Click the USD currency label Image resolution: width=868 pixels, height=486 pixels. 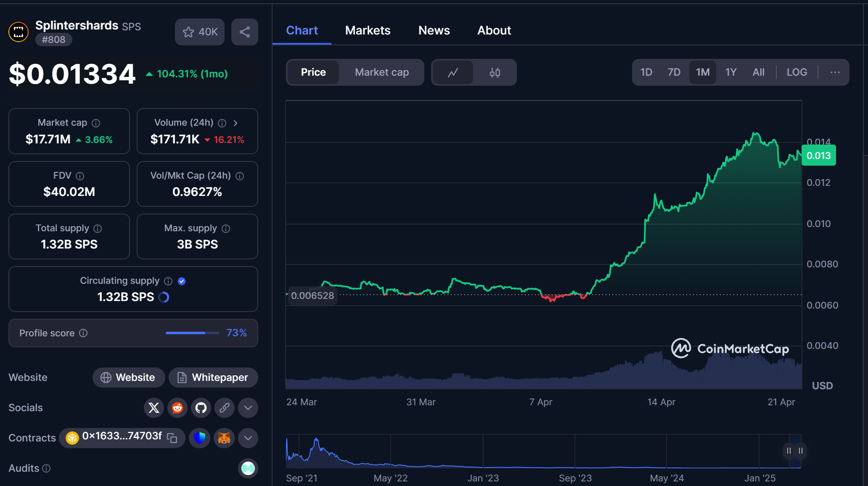tap(822, 386)
